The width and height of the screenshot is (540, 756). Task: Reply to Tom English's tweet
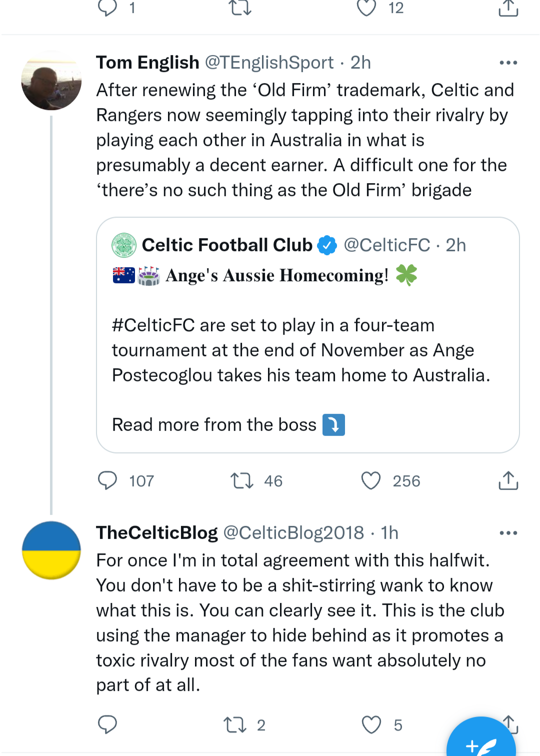[107, 480]
